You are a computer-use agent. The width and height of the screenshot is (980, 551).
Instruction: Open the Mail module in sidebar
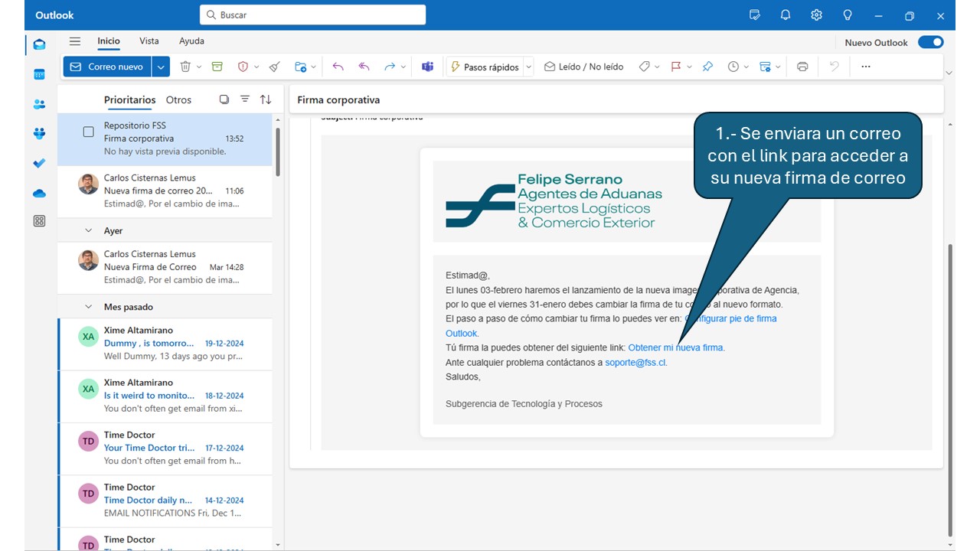click(39, 44)
